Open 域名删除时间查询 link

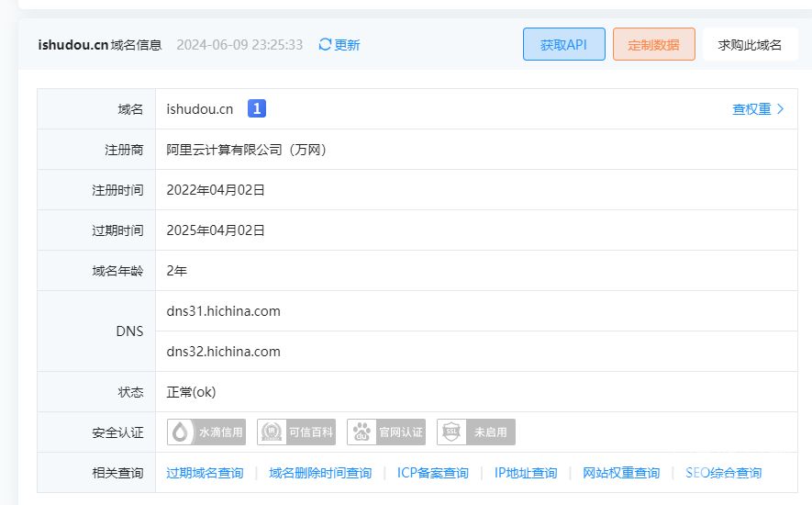(320, 473)
